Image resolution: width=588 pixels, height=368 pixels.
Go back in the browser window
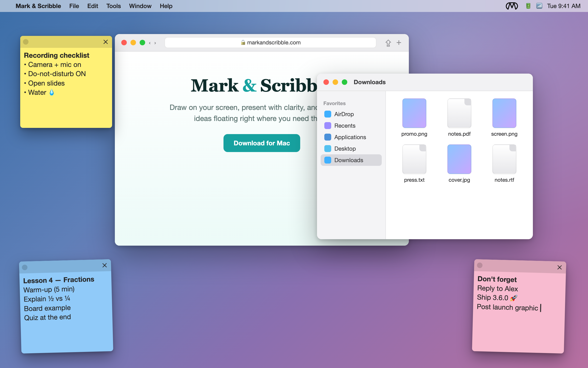150,43
